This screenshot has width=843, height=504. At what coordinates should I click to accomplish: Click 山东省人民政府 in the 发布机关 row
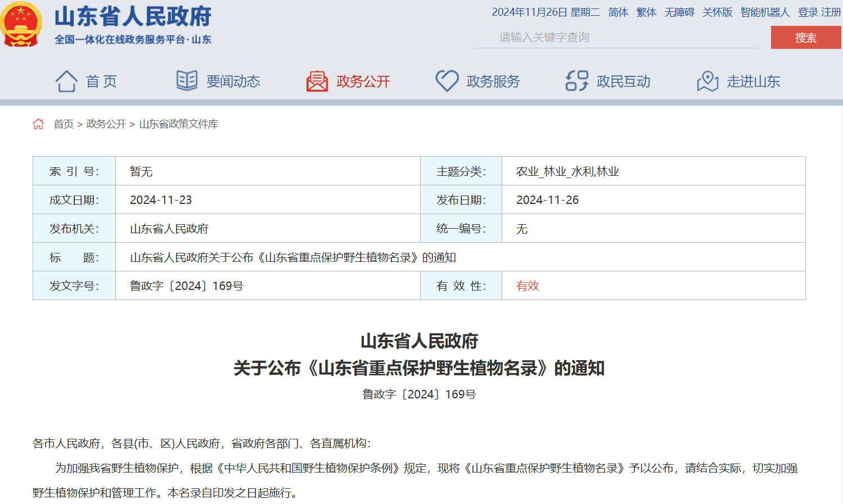pyautogui.click(x=169, y=229)
